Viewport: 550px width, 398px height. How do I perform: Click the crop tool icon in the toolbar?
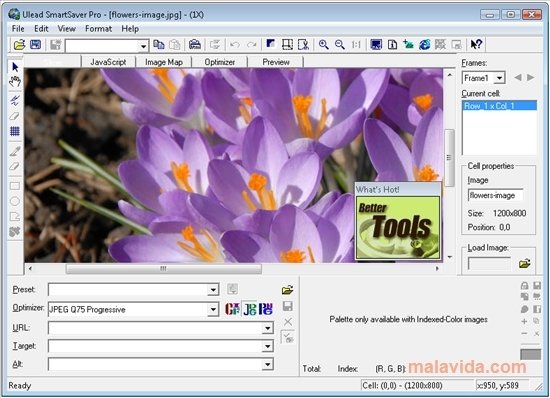[x=287, y=45]
